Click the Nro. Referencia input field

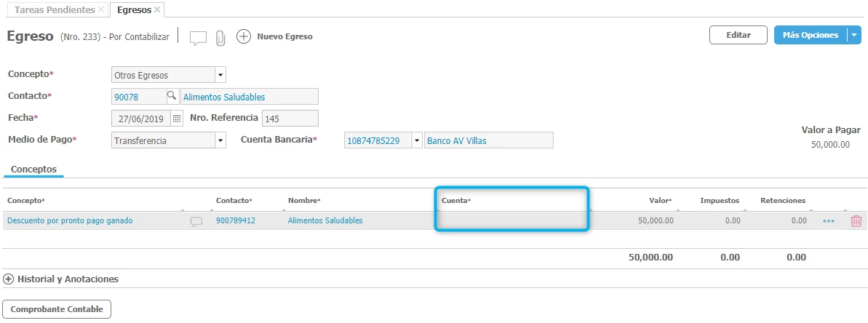click(290, 118)
